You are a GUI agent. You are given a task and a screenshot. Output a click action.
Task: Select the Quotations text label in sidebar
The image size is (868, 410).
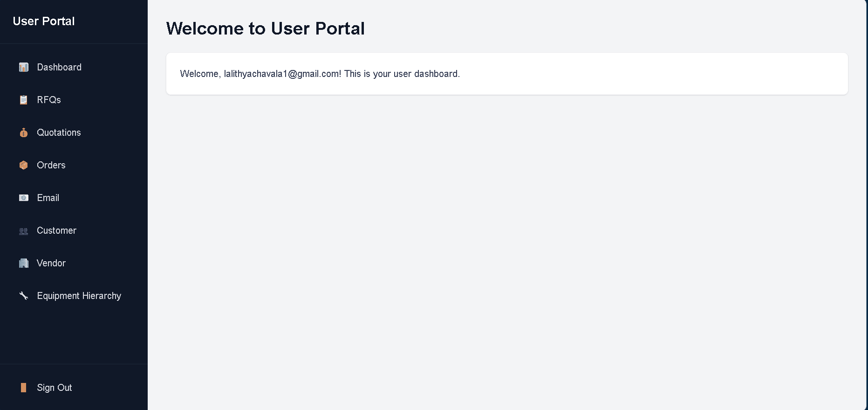[59, 132]
